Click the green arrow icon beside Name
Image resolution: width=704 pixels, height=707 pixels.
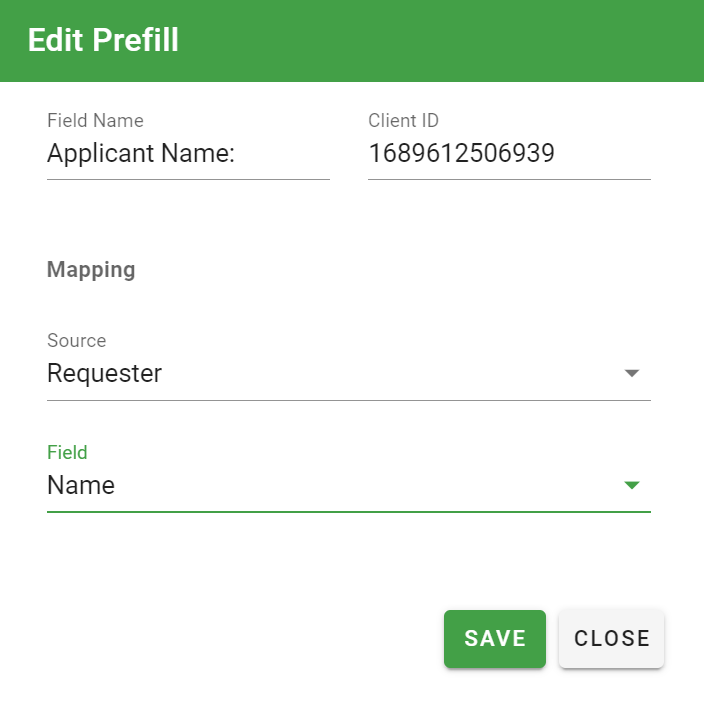[631, 485]
